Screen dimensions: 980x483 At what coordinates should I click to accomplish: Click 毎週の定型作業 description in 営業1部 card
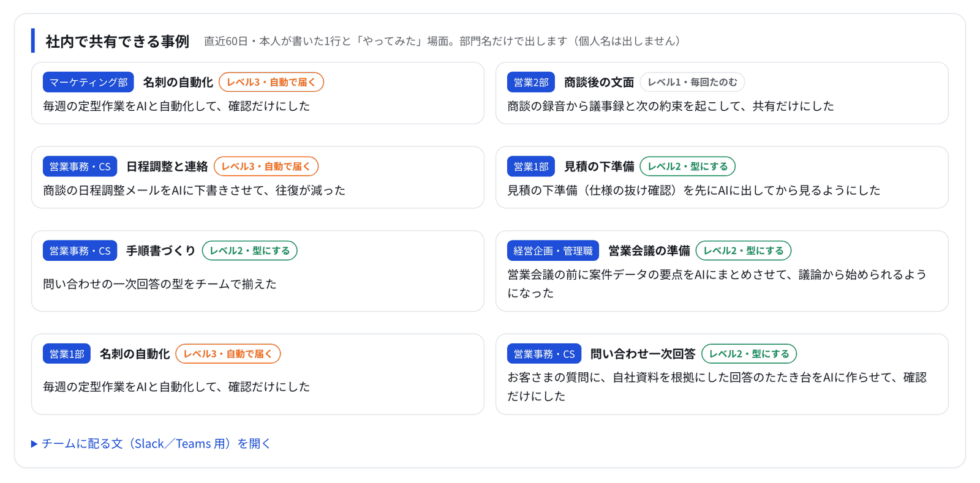176,387
